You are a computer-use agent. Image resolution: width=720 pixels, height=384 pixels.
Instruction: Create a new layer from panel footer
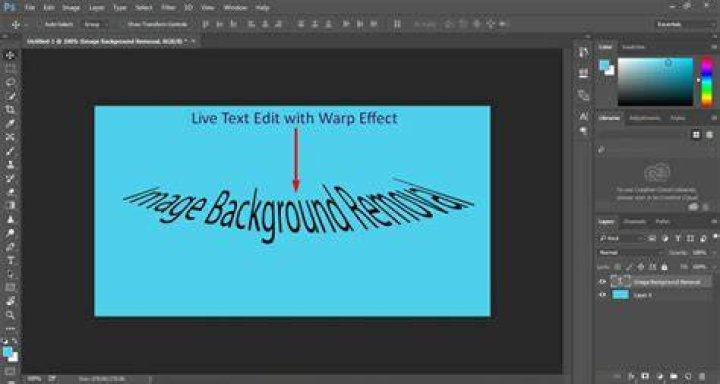[x=687, y=376]
